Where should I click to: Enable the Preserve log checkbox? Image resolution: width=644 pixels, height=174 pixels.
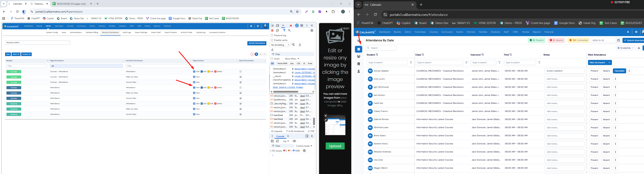coord(272,35)
